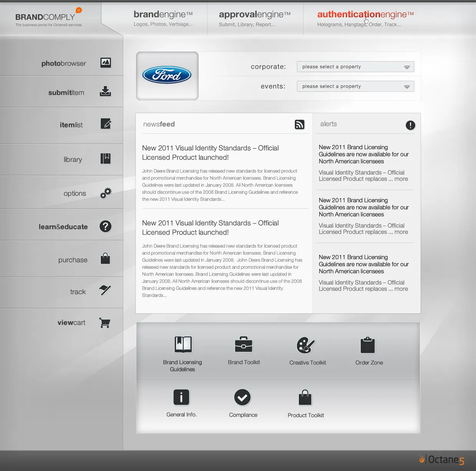
Task: Select the track flag icon
Action: (x=105, y=290)
